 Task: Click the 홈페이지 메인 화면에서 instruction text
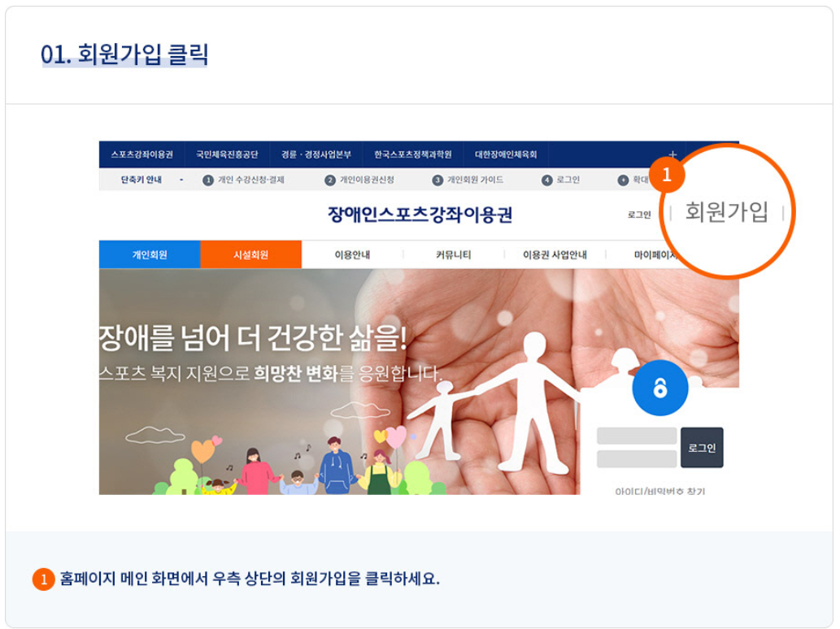(250, 579)
